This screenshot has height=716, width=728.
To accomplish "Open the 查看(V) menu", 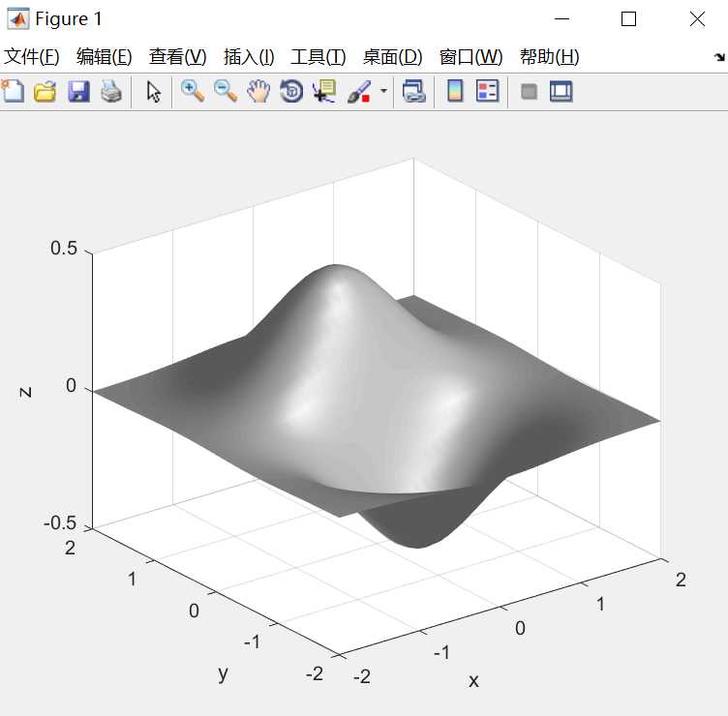I will click(x=177, y=57).
